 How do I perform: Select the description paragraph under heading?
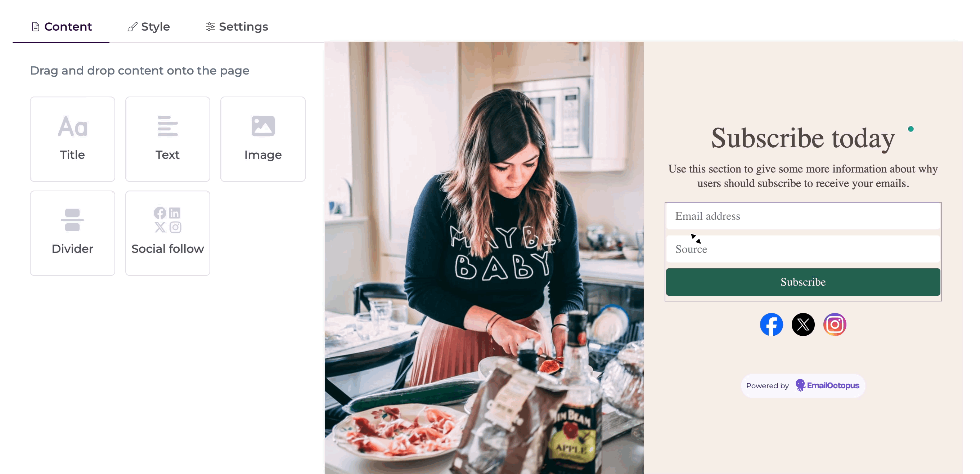pos(803,176)
